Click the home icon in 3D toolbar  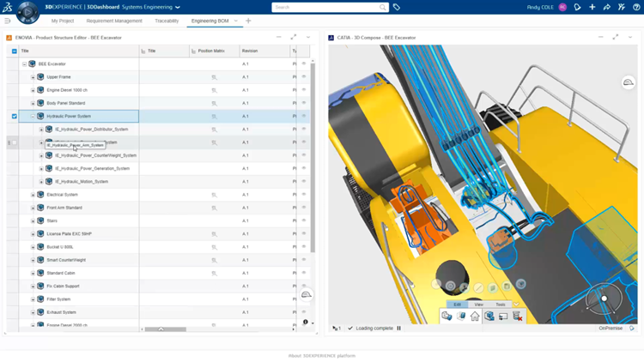pos(475,317)
